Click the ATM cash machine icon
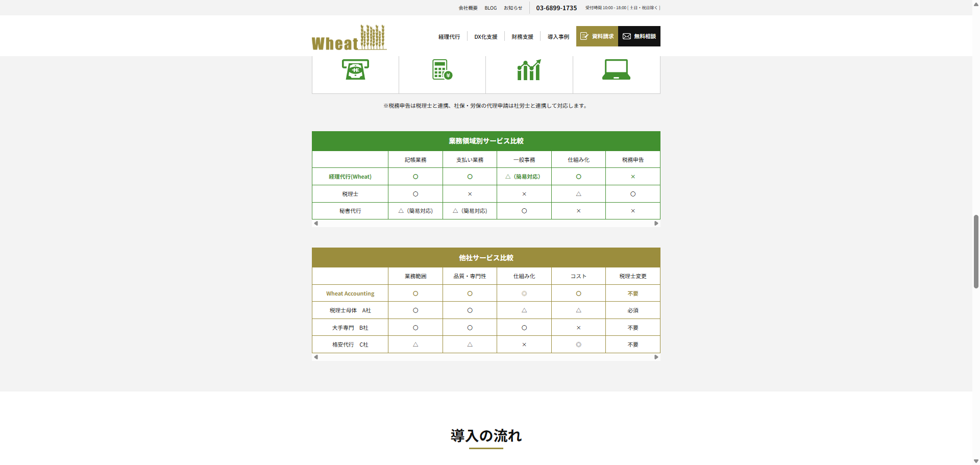Screen dimensions: 980x465 (355, 69)
